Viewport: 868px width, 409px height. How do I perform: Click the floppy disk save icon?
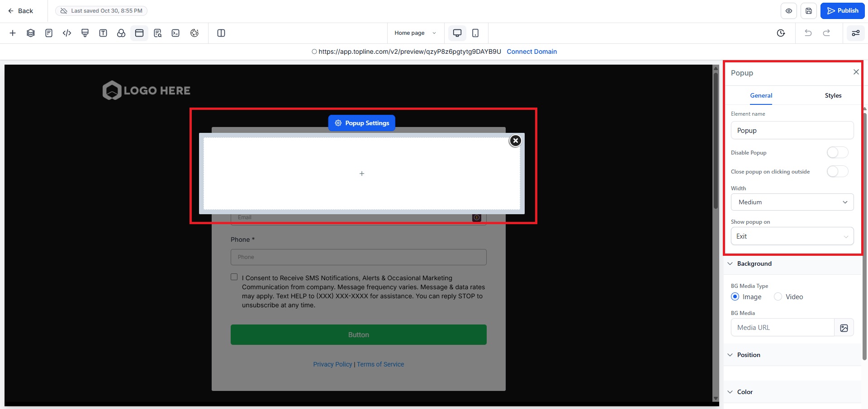pyautogui.click(x=809, y=11)
